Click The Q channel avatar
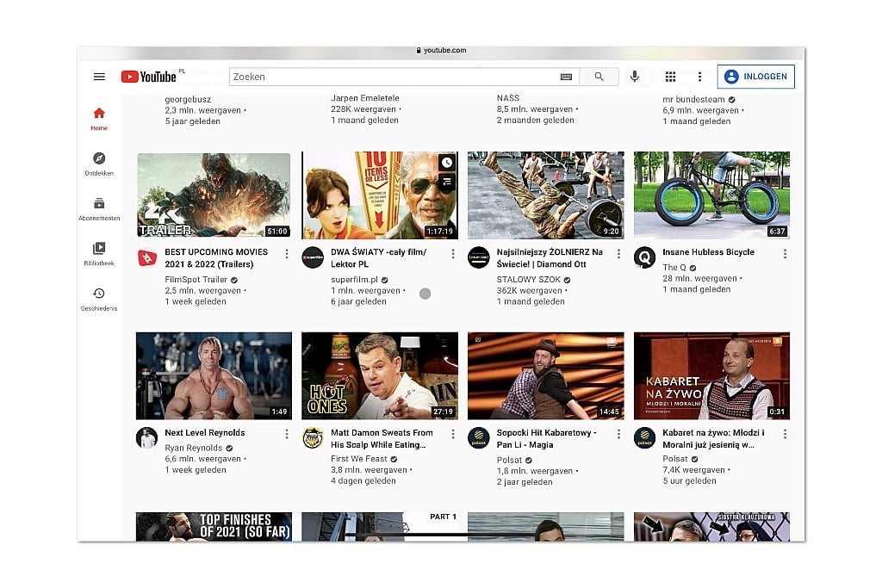This screenshot has width=882, height=588. [644, 258]
